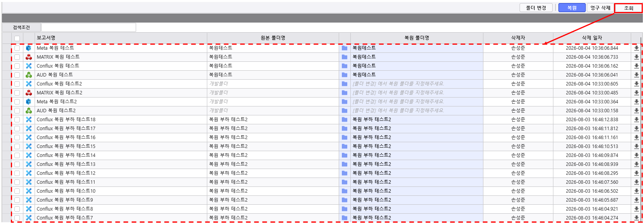This screenshot has width=644, height=223.
Task: Click the Meta report icon for Meta 복원 테스트
Action: [29, 48]
